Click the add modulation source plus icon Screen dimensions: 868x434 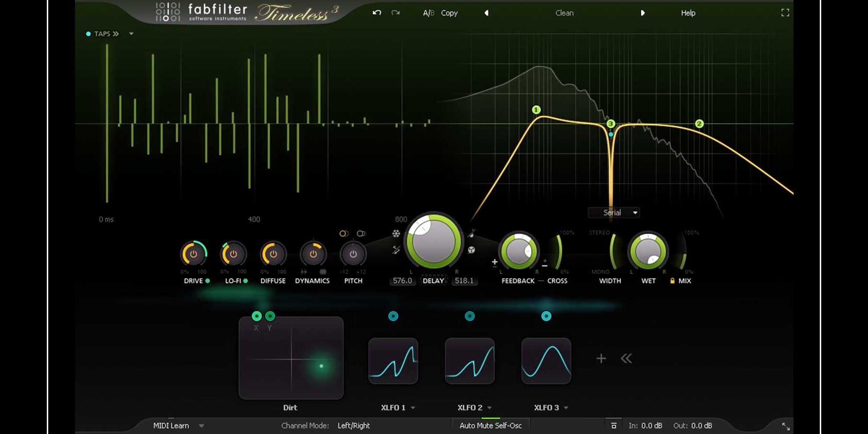pyautogui.click(x=601, y=358)
